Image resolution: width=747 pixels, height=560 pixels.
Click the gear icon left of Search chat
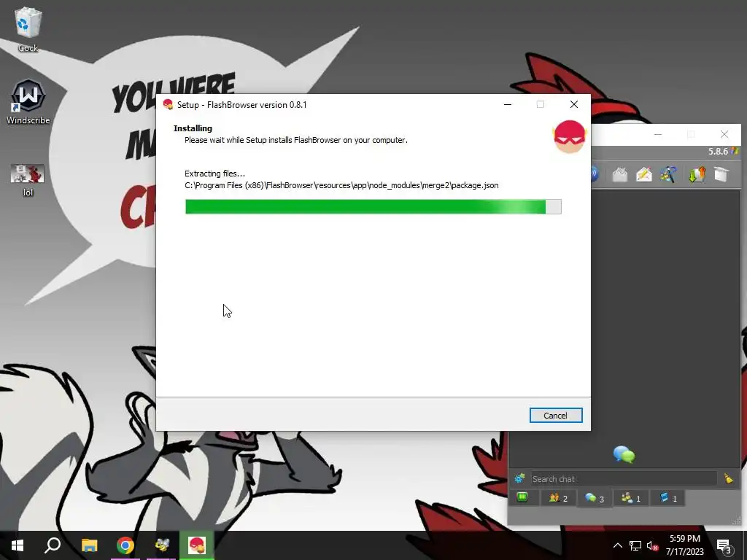[x=519, y=478]
